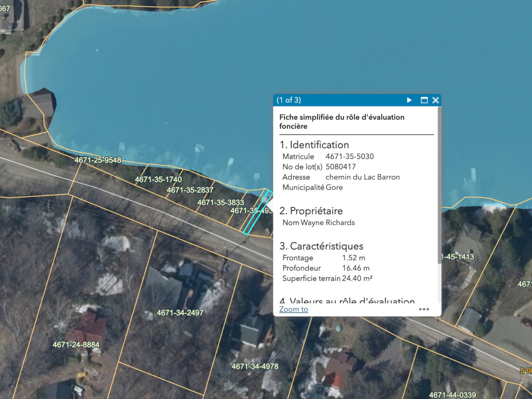The image size is (532, 399).
Task: Select parcel labeled 4671-34-4978
Action: 255,366
